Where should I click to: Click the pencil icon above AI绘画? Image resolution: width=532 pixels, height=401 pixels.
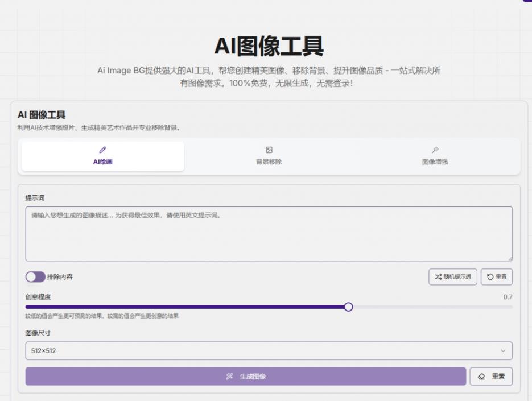click(x=103, y=150)
